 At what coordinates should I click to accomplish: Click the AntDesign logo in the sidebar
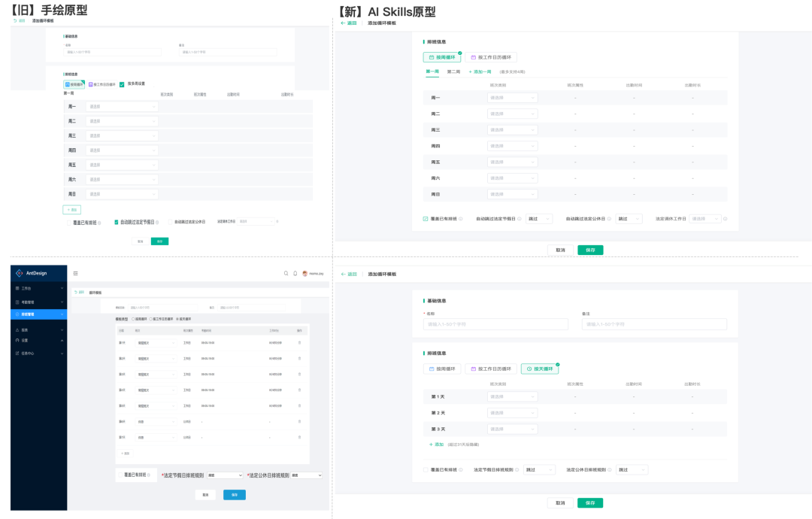click(x=19, y=273)
